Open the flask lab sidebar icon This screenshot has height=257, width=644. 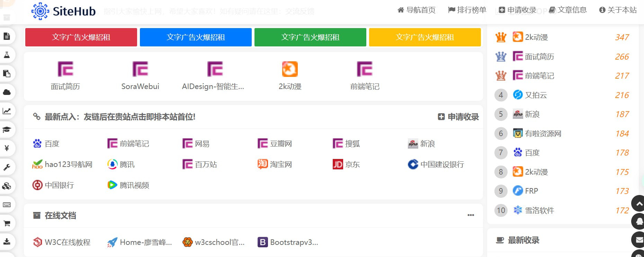[7, 55]
